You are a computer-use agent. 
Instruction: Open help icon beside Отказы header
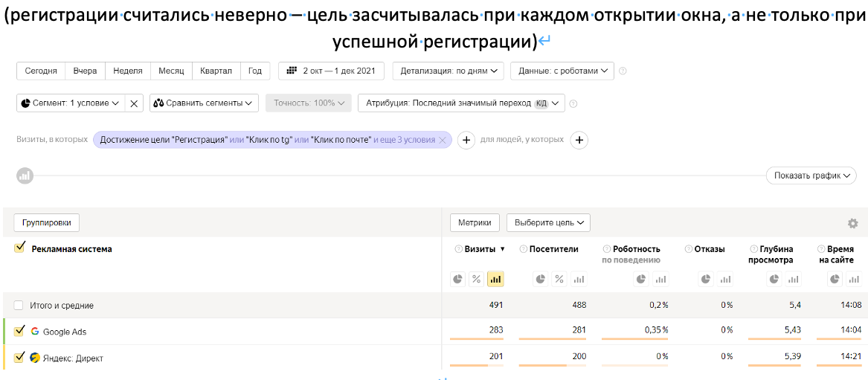tap(688, 249)
